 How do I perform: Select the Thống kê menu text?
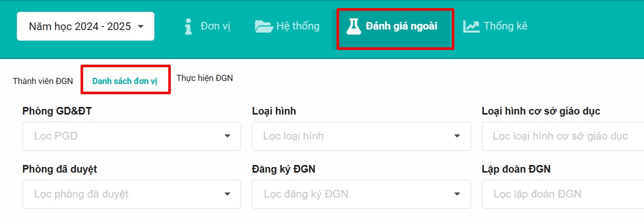(505, 26)
